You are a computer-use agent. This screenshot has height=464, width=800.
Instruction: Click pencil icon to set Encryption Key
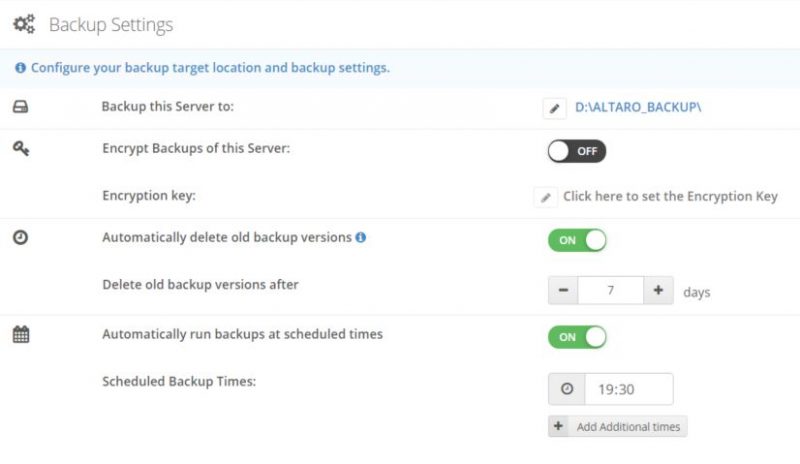(545, 197)
